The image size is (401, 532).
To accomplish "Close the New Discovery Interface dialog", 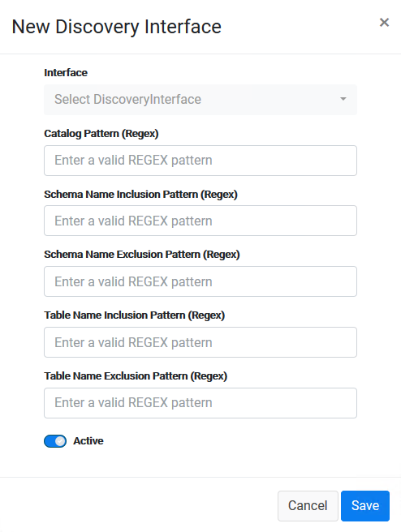I will [384, 23].
